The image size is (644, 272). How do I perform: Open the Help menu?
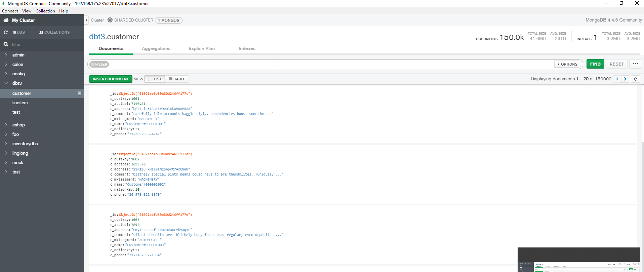64,11
